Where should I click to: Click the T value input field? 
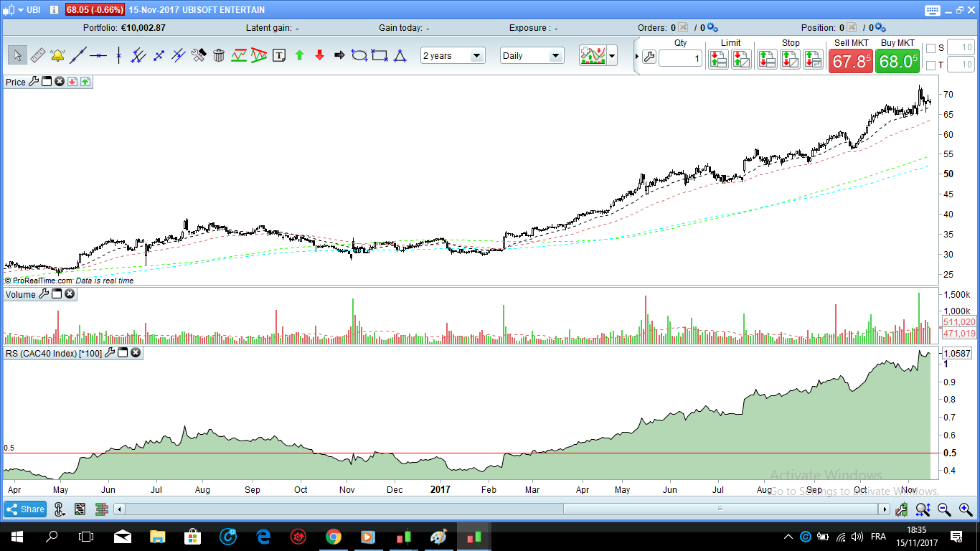pos(961,65)
